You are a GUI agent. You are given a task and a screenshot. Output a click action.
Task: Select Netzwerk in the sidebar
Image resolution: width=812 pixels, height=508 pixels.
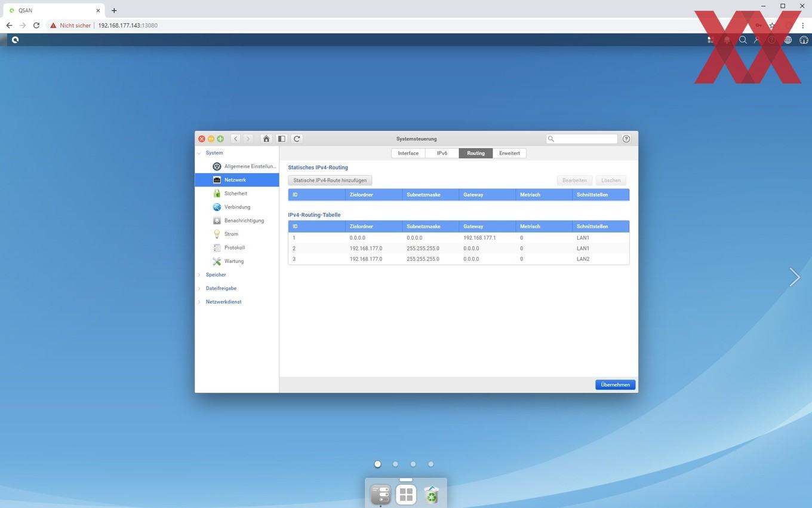click(x=237, y=180)
